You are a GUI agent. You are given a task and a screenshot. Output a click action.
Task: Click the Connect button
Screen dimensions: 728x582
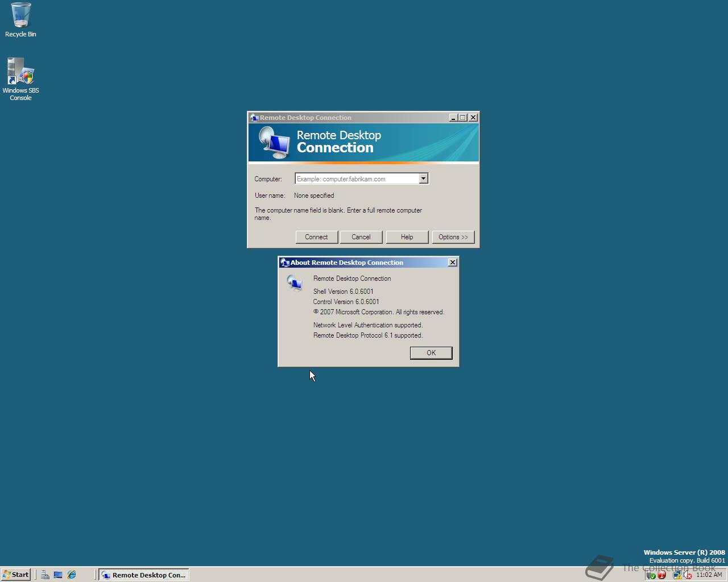pyautogui.click(x=316, y=237)
